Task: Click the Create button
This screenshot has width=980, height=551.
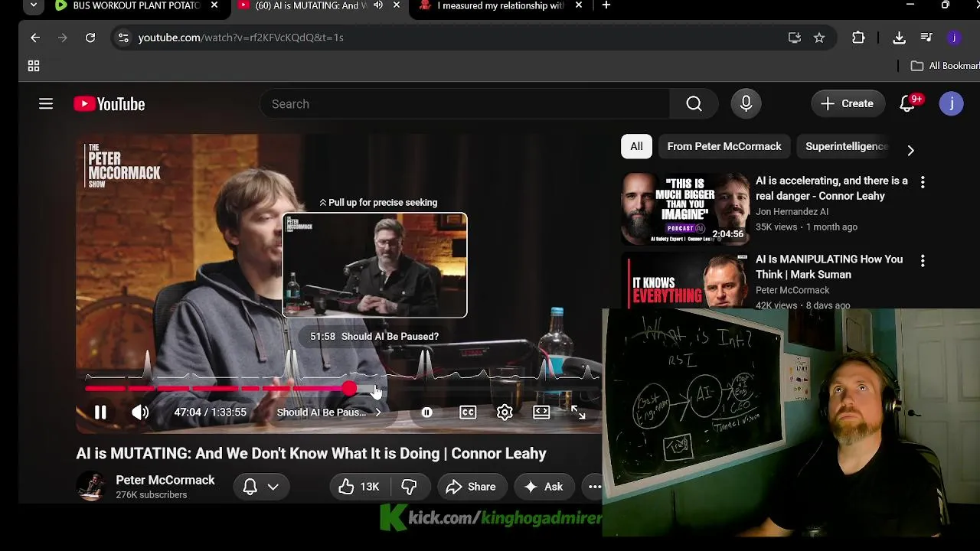Action: 847,104
